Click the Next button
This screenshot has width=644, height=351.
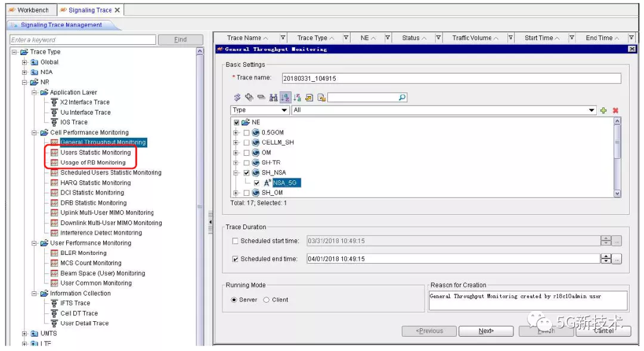(486, 331)
